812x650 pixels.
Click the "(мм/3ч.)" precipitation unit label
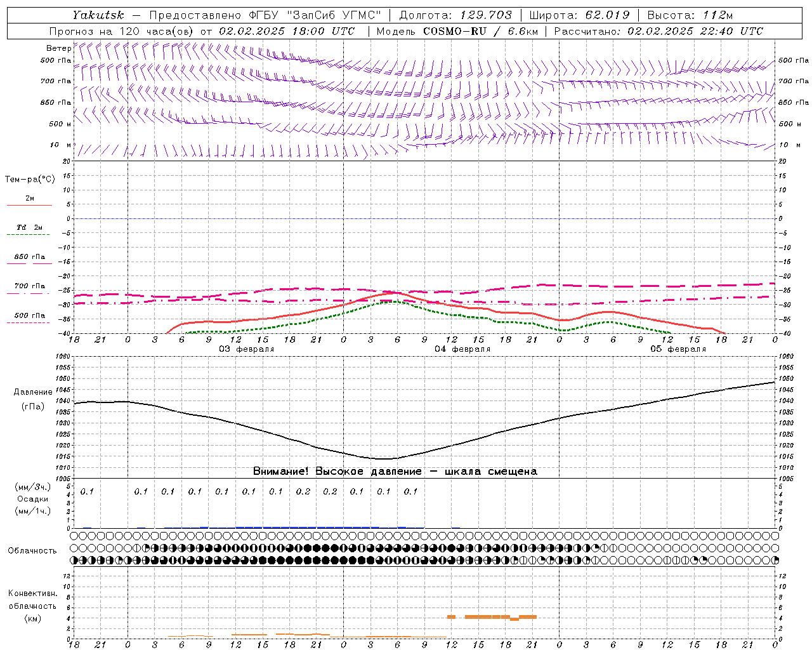point(33,487)
